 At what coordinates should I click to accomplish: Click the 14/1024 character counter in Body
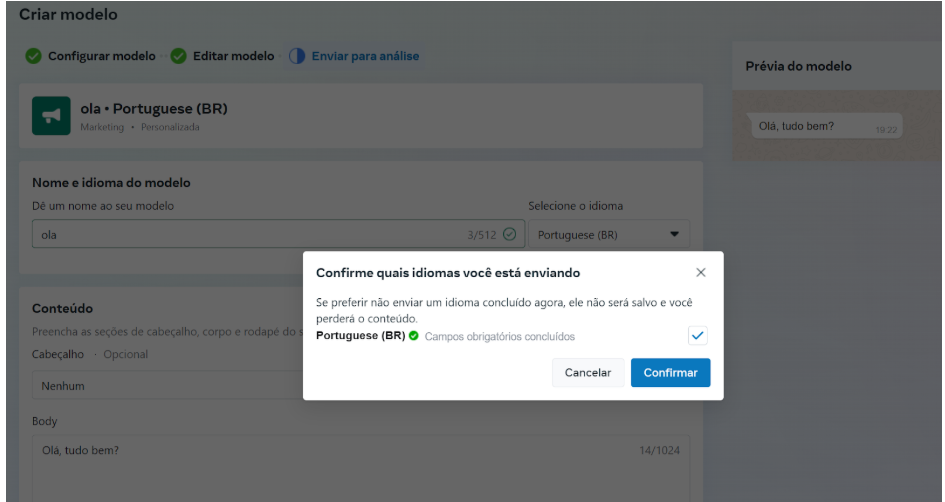[x=659, y=451]
